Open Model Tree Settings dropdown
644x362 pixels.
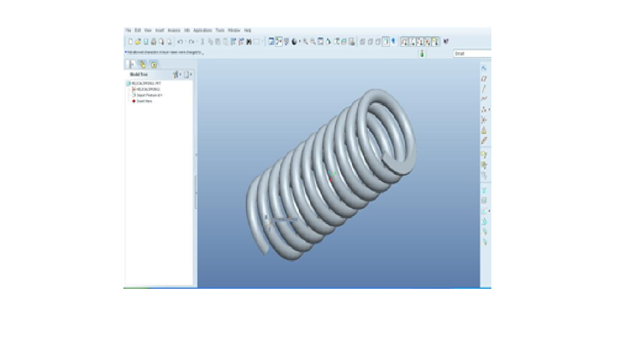187,74
